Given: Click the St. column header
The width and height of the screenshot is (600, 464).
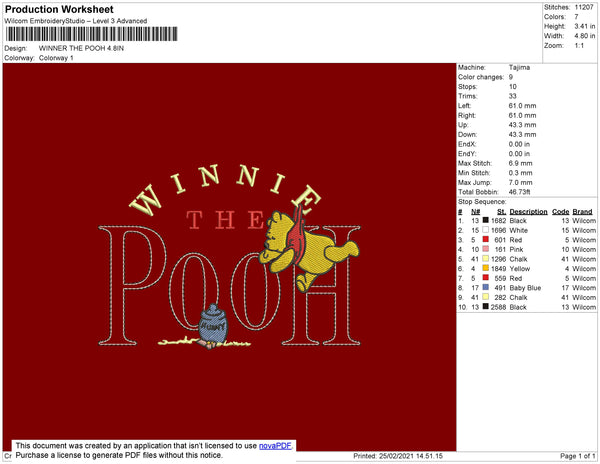Looking at the screenshot, I should [501, 212].
